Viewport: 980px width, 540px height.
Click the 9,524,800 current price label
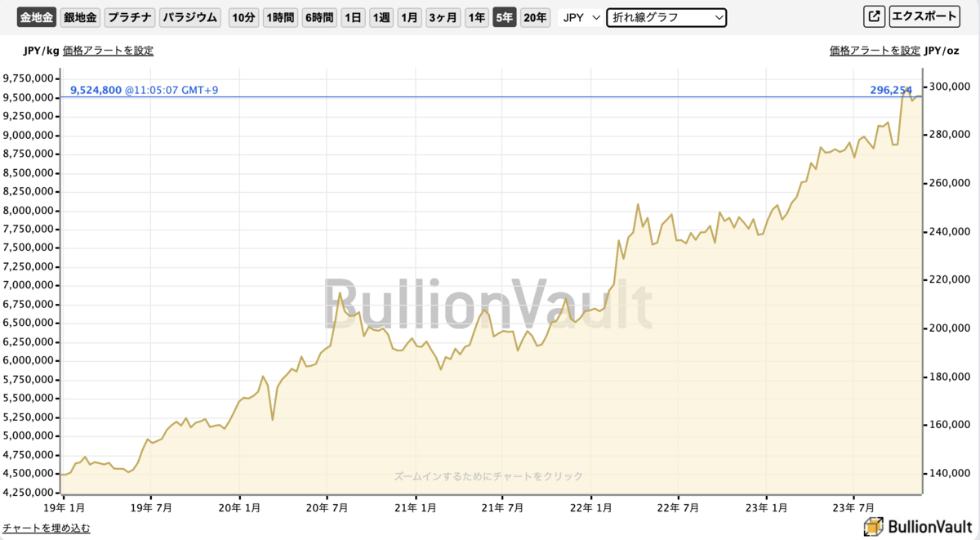pyautogui.click(x=96, y=90)
